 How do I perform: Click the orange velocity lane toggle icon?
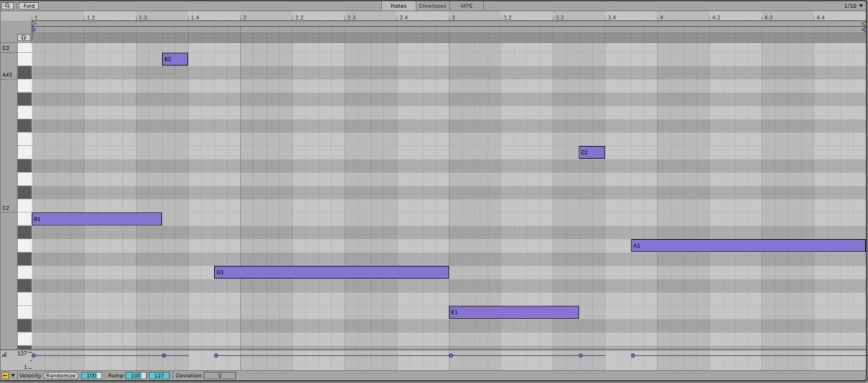[x=5, y=376]
